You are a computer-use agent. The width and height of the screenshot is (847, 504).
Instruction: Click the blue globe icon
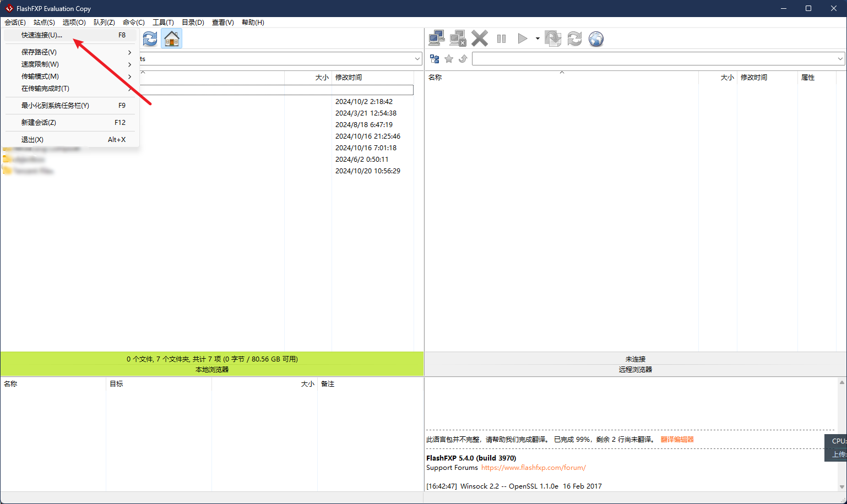tap(596, 39)
